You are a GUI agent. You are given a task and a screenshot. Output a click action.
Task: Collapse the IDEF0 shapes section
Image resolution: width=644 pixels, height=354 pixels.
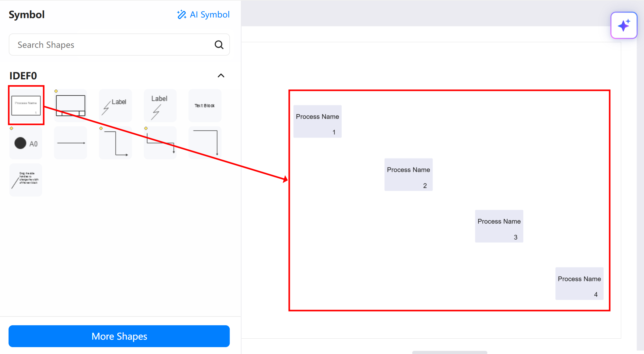click(221, 75)
